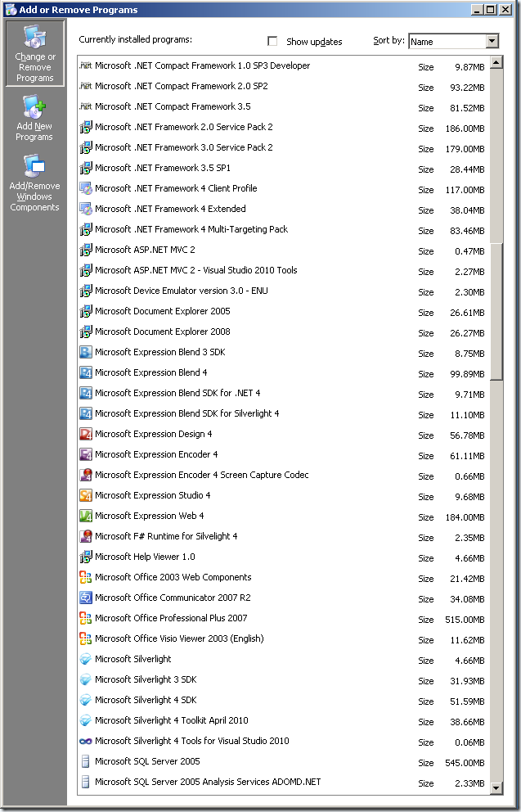Enable the Show updates checkbox

272,41
